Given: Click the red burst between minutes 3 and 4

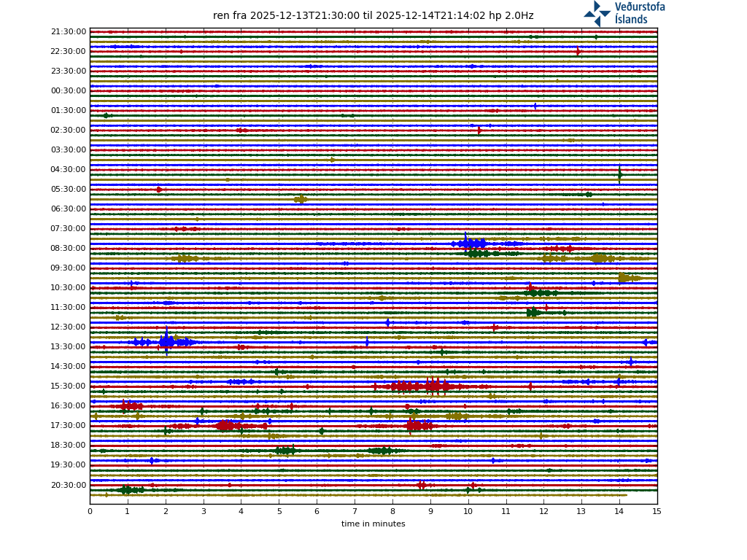Looking at the screenshot, I should (226, 426).
